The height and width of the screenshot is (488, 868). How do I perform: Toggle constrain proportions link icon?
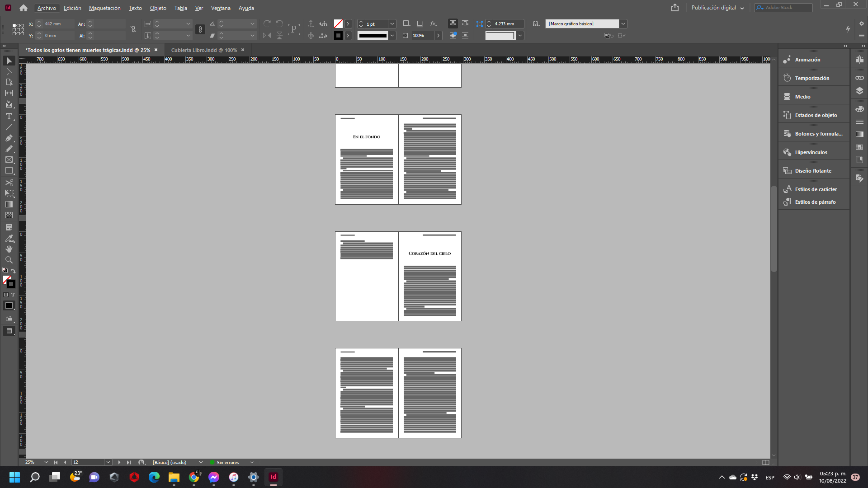[200, 29]
